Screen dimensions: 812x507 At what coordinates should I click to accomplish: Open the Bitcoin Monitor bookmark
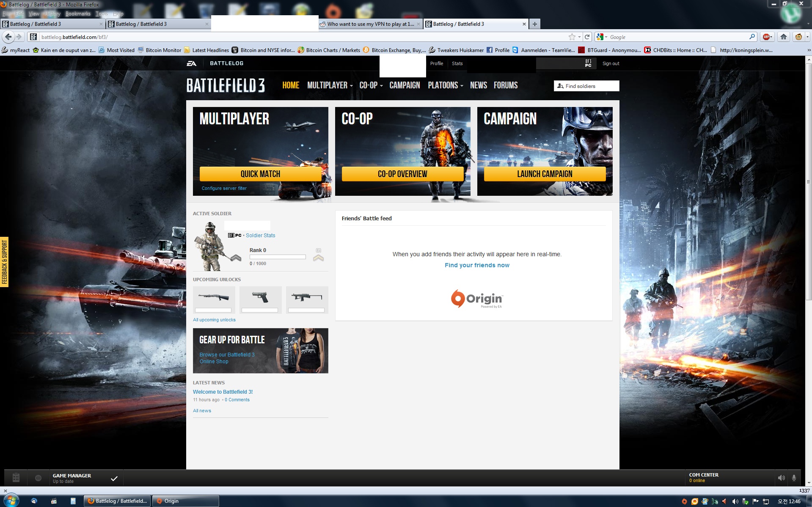[160, 50]
